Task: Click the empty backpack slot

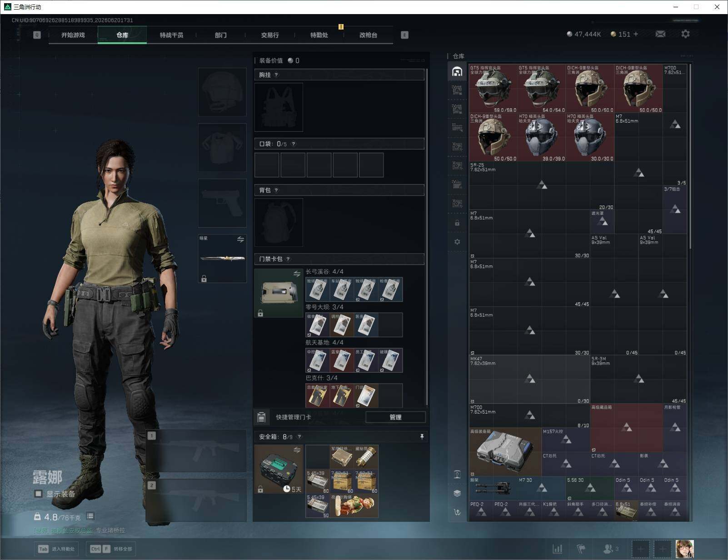Action: pos(279,223)
